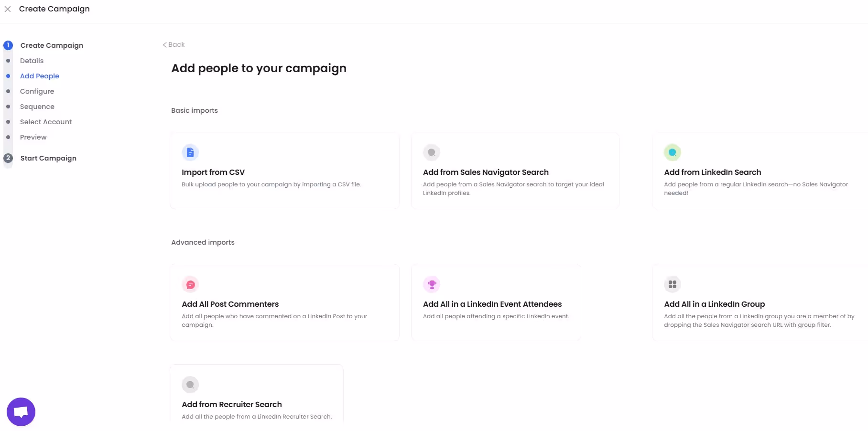The width and height of the screenshot is (868, 431).
Task: Navigate to the Details step
Action: 32,61
